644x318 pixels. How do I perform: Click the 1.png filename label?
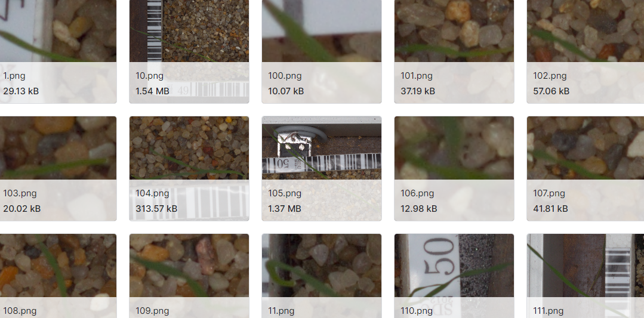[14, 76]
